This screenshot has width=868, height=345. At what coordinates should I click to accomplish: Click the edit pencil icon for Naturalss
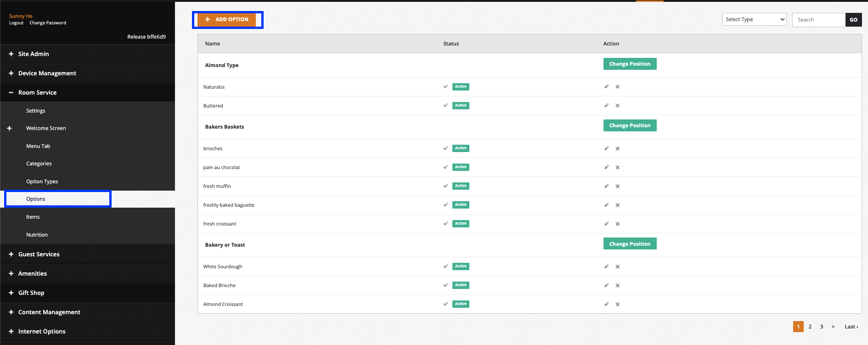coord(606,87)
